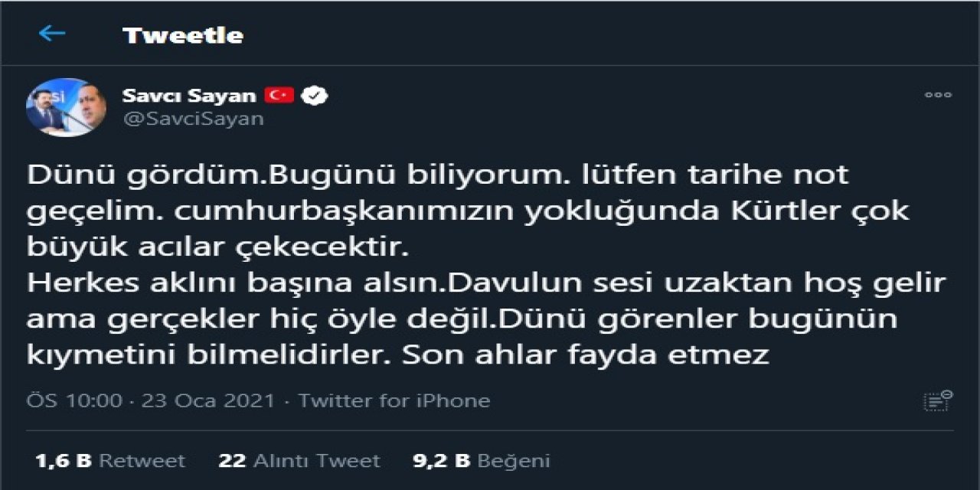Select the Tweetle header title

[x=182, y=34]
